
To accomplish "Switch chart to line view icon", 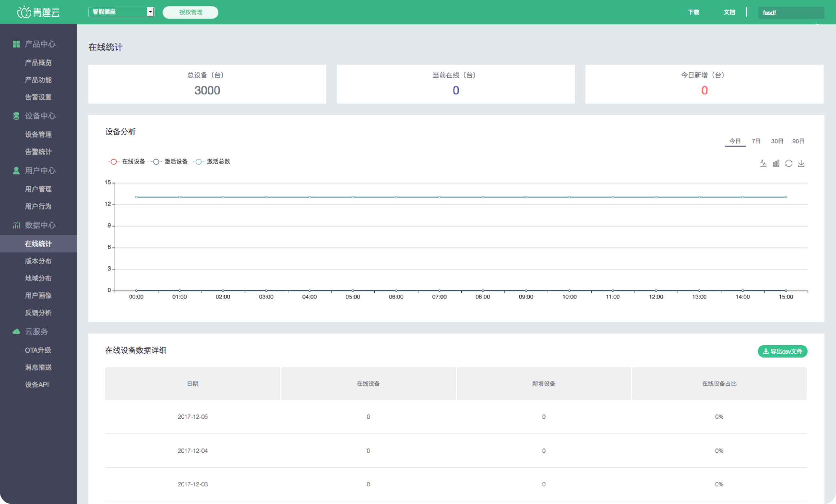I will (763, 163).
